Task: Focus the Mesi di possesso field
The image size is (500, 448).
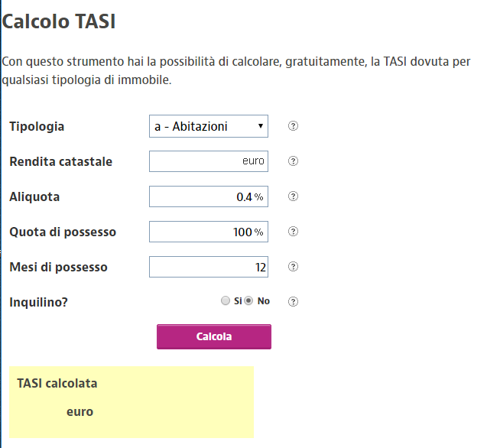Action: [209, 267]
